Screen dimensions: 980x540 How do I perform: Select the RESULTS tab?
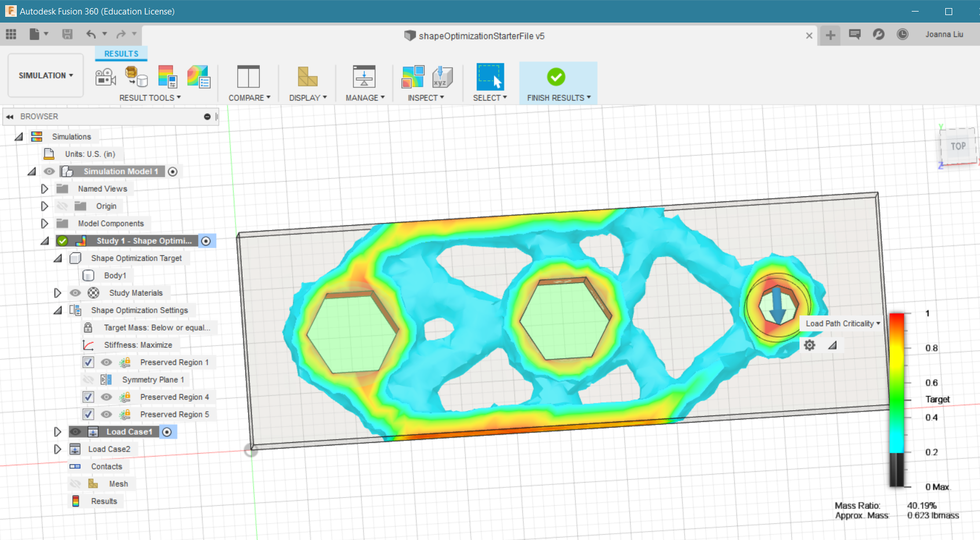pos(121,54)
